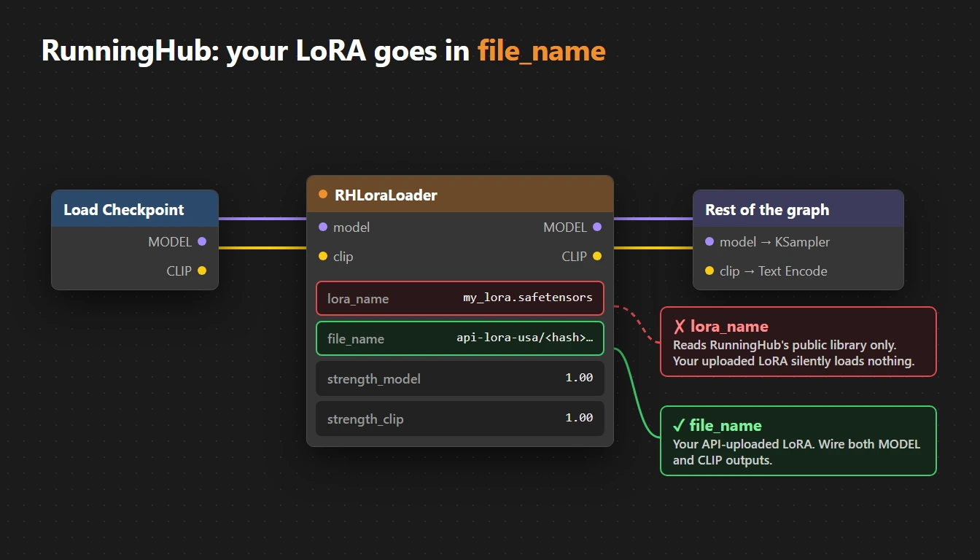Click the CLIP output socket on RHLoraLoader

click(597, 256)
